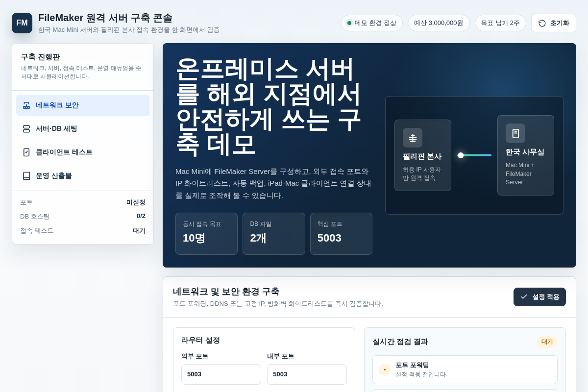Focus the 내부 포트 input field
Screen dimensions: 588x392
(x=307, y=374)
